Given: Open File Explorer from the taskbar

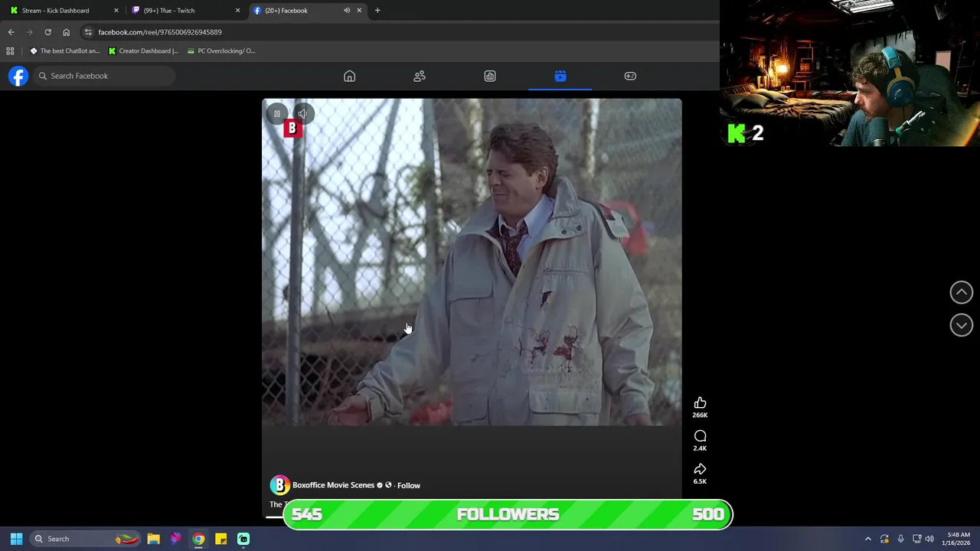Looking at the screenshot, I should coord(153,539).
